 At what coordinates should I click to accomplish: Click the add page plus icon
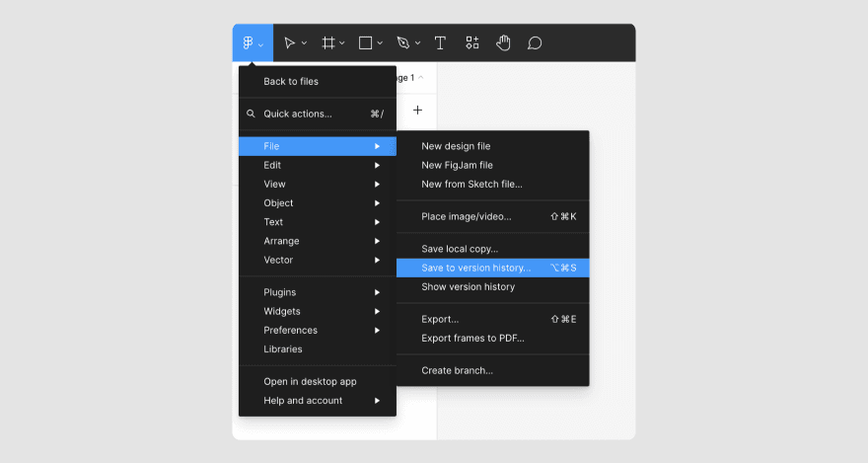point(418,111)
